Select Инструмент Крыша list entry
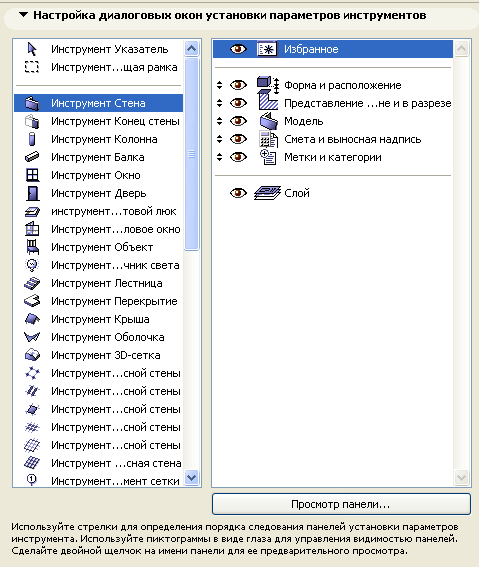479x567 pixels. tap(99, 319)
